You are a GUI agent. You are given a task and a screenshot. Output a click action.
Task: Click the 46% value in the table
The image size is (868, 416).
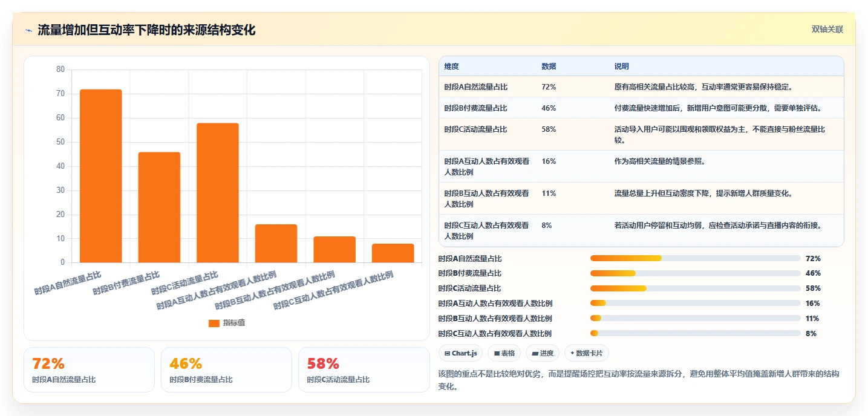[549, 108]
